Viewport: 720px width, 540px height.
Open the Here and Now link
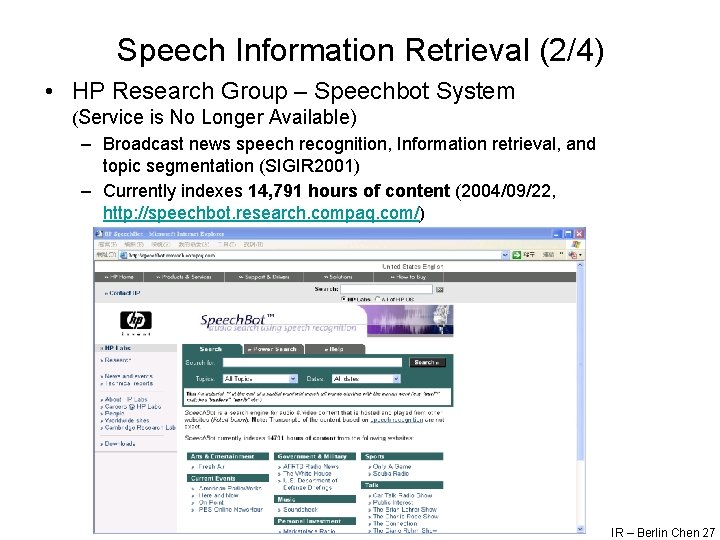tap(219, 495)
